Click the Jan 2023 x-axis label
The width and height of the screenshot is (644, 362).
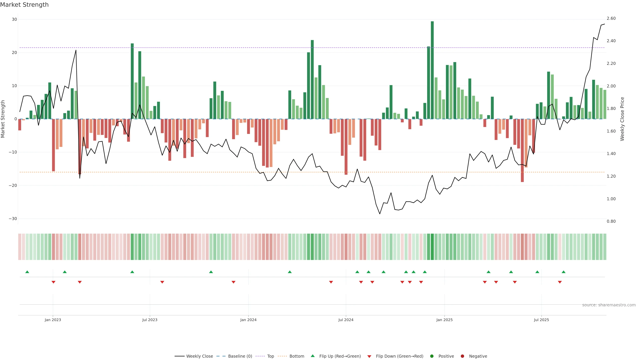point(53,320)
